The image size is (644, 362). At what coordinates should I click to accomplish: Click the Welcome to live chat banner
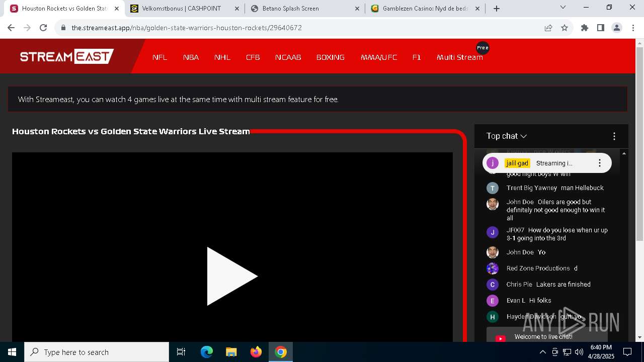point(547,335)
